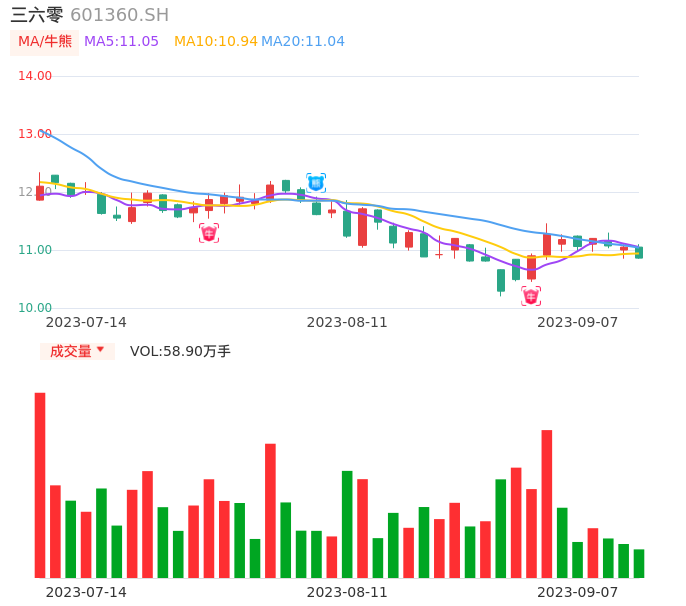Image resolution: width=686 pixels, height=606 pixels.
Task: Click the bull signal marker near late July
Action: point(209,233)
